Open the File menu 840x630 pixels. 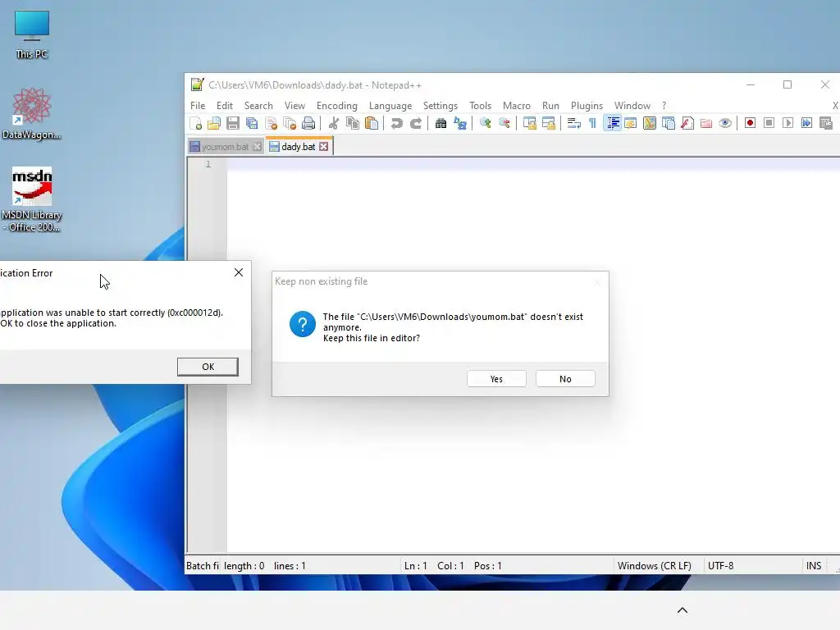point(198,106)
